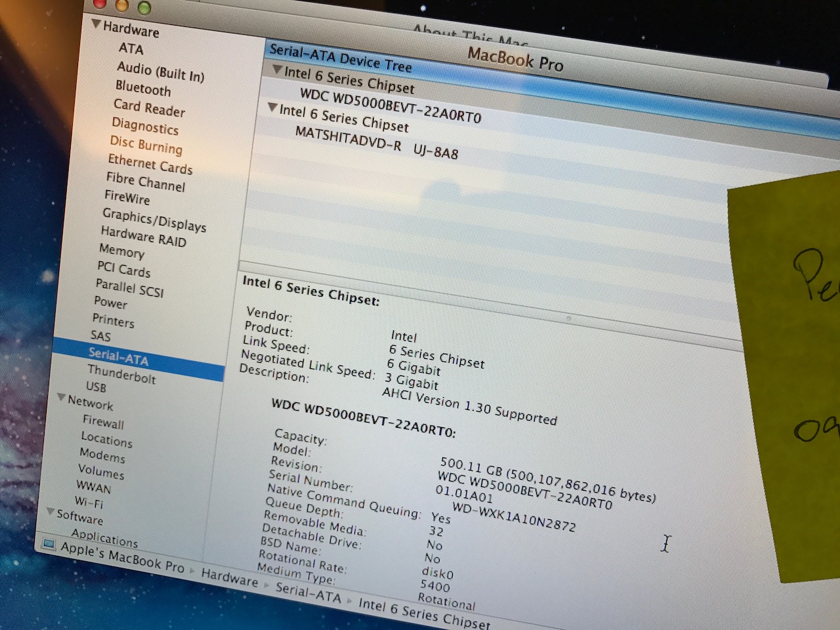This screenshot has height=630, width=840.
Task: Select Applications under Software
Action: coord(105,539)
